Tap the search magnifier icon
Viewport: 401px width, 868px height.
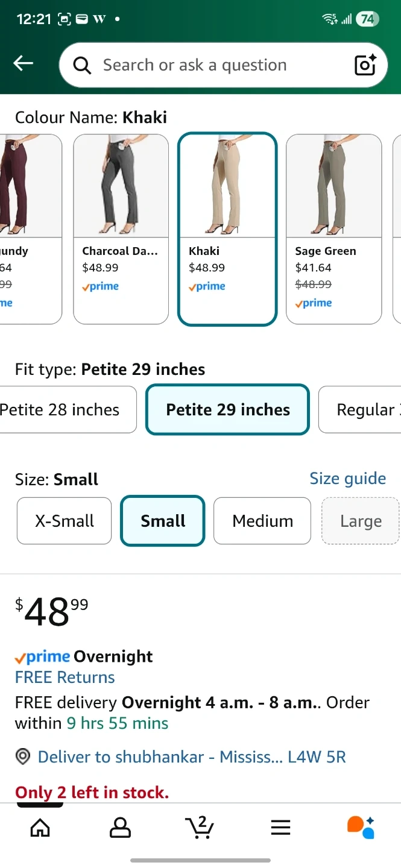tap(82, 65)
